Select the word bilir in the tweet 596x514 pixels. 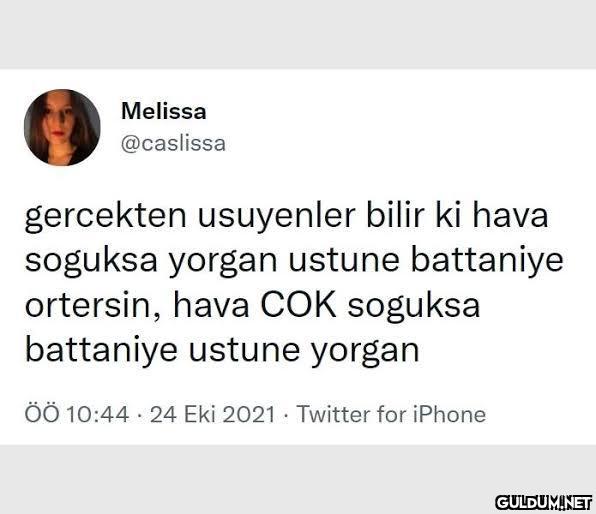(395, 215)
